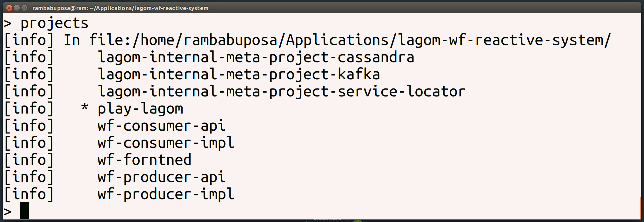Click the wf-forntned project line
Screen dimensions: 644x222
pyautogui.click(x=144, y=160)
